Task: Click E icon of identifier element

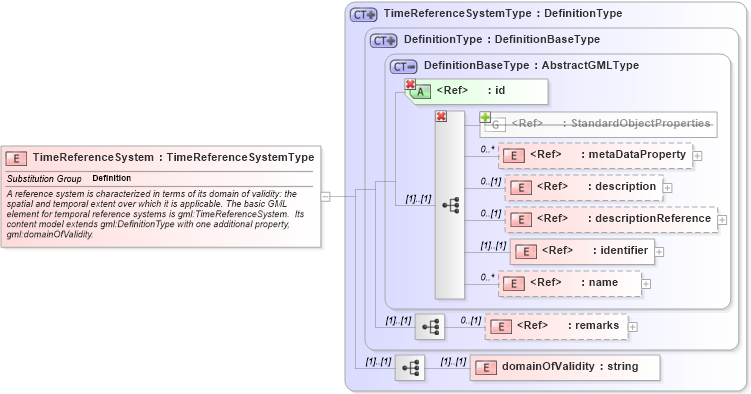Action: coord(526,252)
